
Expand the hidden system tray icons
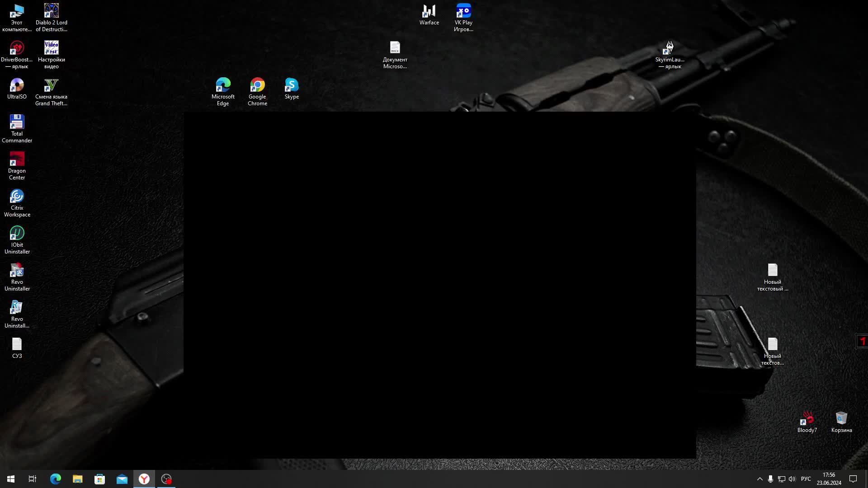pos(759,479)
